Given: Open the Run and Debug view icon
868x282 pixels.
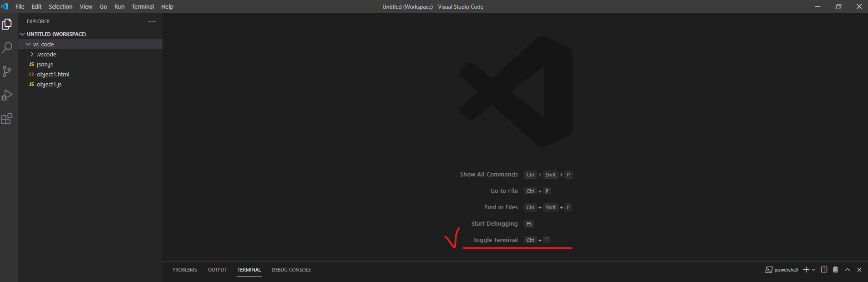Looking at the screenshot, I should [7, 95].
